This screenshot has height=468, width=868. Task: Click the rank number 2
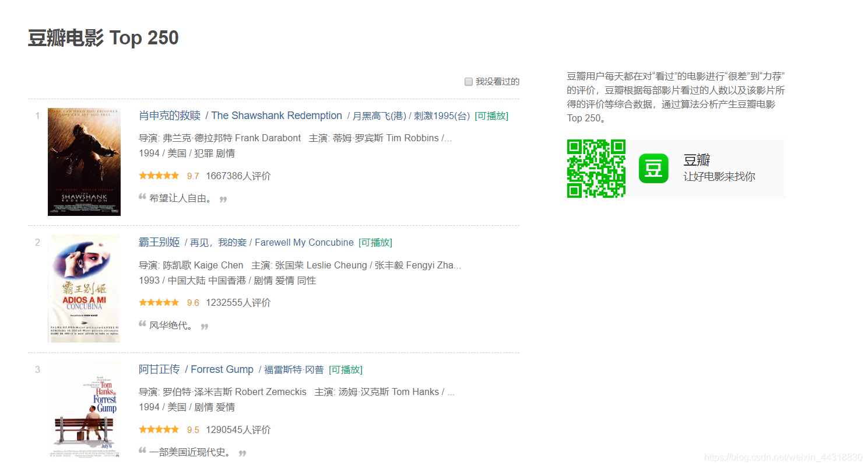pyautogui.click(x=37, y=242)
